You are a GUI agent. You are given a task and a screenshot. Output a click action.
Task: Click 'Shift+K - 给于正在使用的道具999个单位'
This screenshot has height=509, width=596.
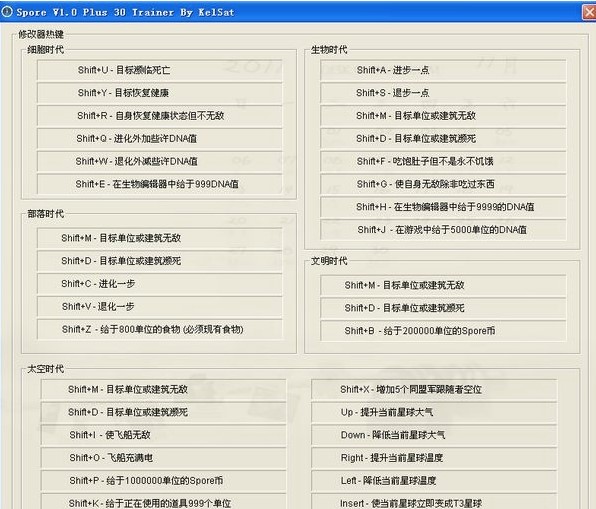[x=163, y=502]
